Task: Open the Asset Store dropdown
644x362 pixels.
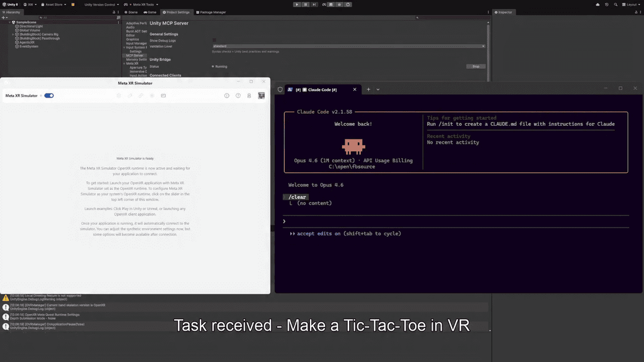Action: pos(54,4)
